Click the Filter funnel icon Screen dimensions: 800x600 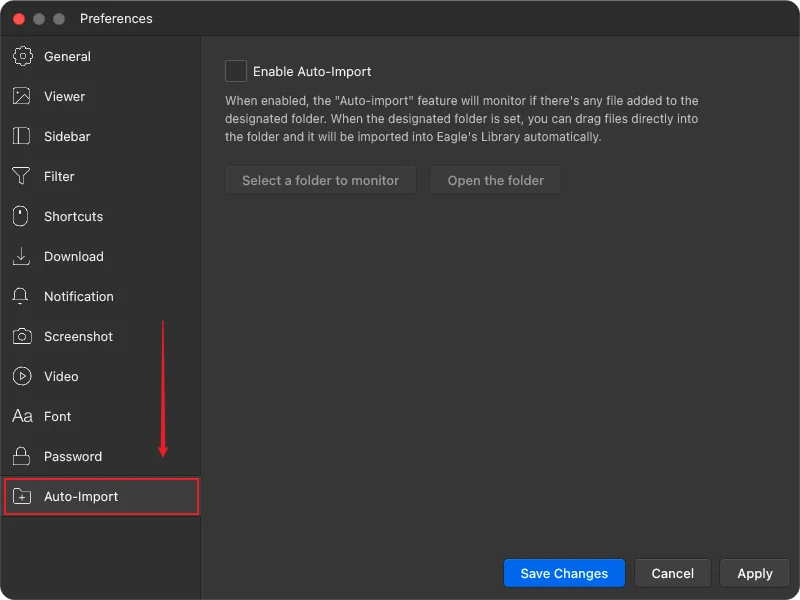(21, 176)
